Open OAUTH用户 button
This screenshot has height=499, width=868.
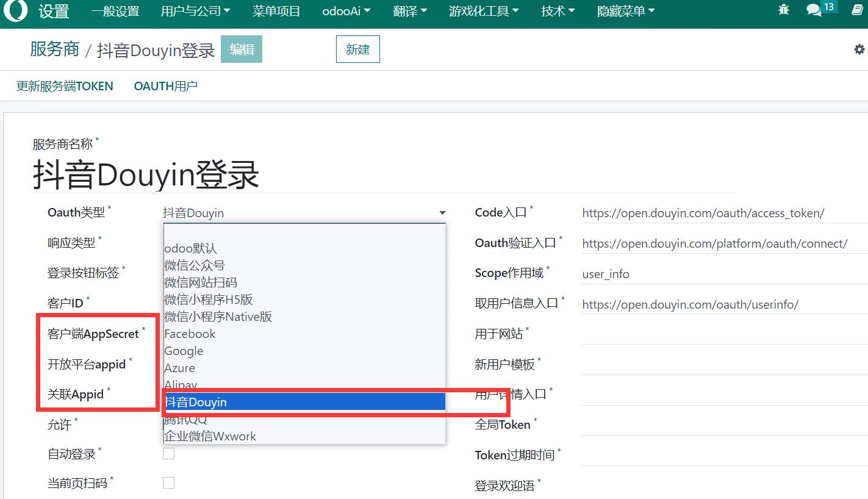(166, 86)
